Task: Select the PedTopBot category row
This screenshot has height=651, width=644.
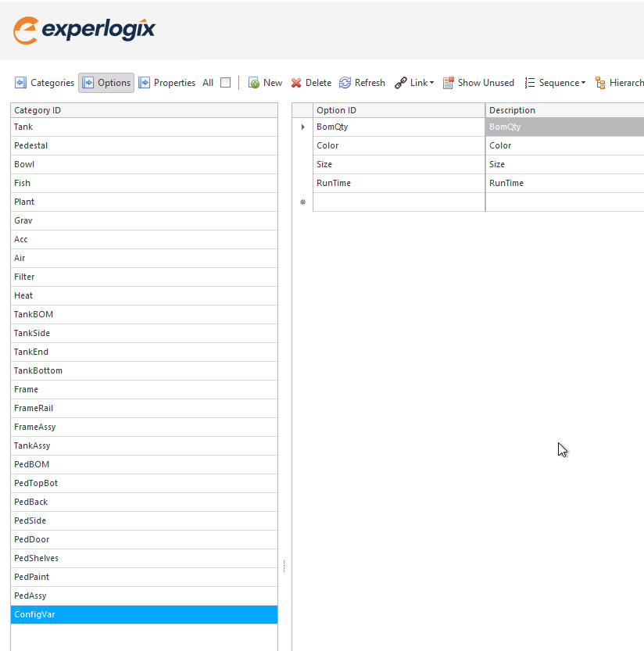Action: click(x=144, y=483)
